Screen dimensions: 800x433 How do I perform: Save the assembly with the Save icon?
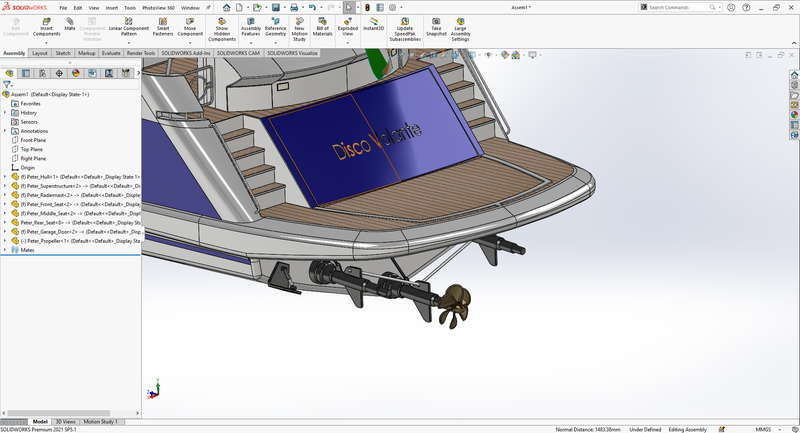(x=276, y=8)
